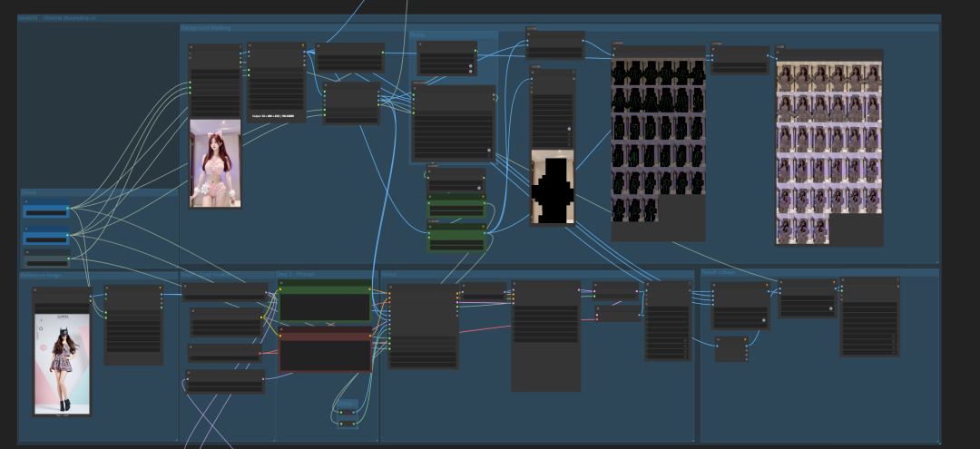Open the pink cat-ear girl image preview

coord(215,163)
